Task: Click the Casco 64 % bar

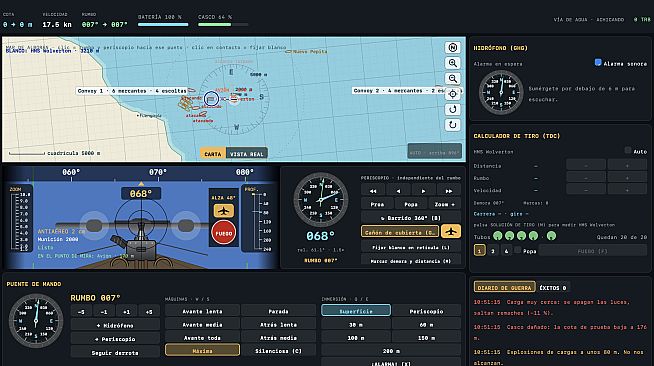Action: click(x=223, y=25)
